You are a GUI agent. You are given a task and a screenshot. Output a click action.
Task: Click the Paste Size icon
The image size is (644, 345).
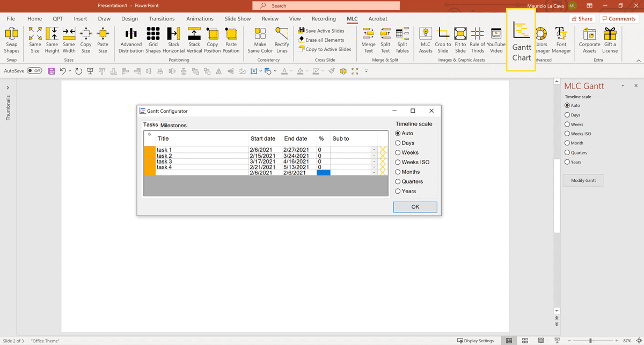click(x=103, y=40)
